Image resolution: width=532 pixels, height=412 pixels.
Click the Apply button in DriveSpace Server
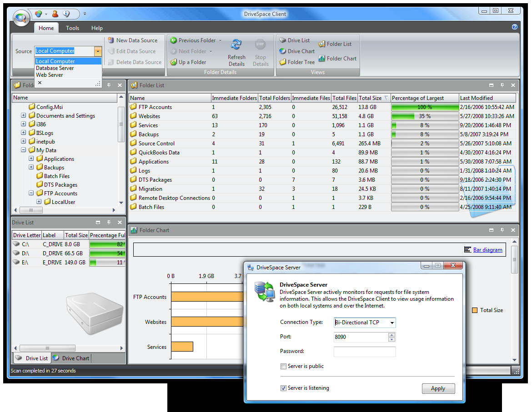(x=438, y=389)
